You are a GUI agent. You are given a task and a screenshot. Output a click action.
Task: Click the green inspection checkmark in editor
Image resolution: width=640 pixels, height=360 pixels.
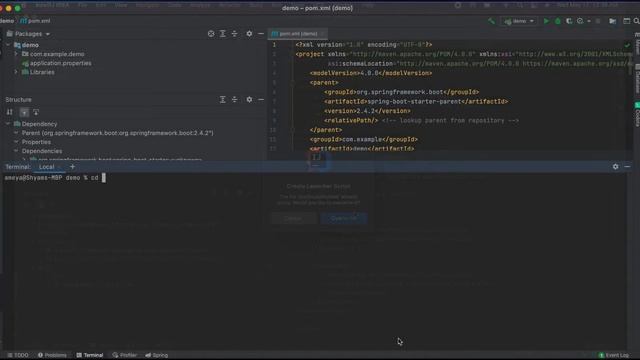click(627, 45)
